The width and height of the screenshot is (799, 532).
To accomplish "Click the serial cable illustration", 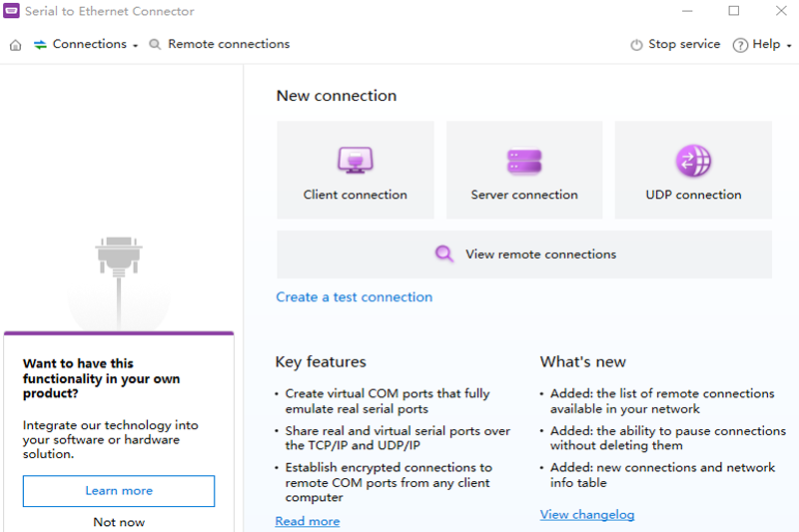I will (119, 282).
